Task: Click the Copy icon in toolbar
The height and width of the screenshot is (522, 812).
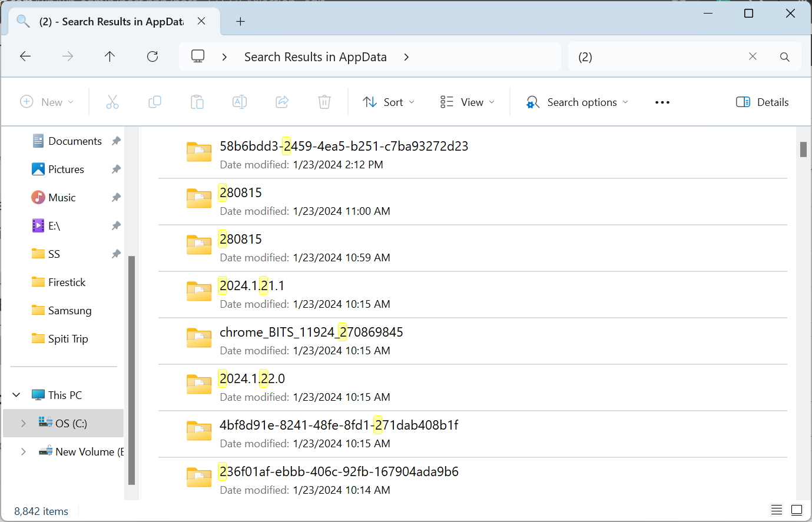Action: point(155,102)
